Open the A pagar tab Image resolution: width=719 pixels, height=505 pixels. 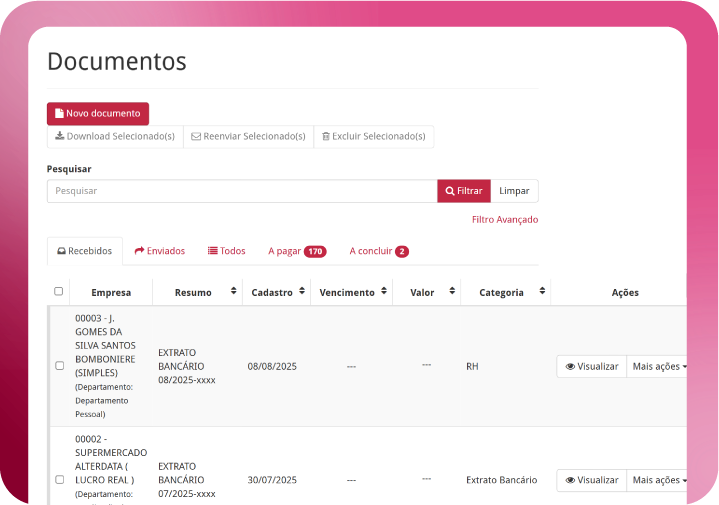296,251
